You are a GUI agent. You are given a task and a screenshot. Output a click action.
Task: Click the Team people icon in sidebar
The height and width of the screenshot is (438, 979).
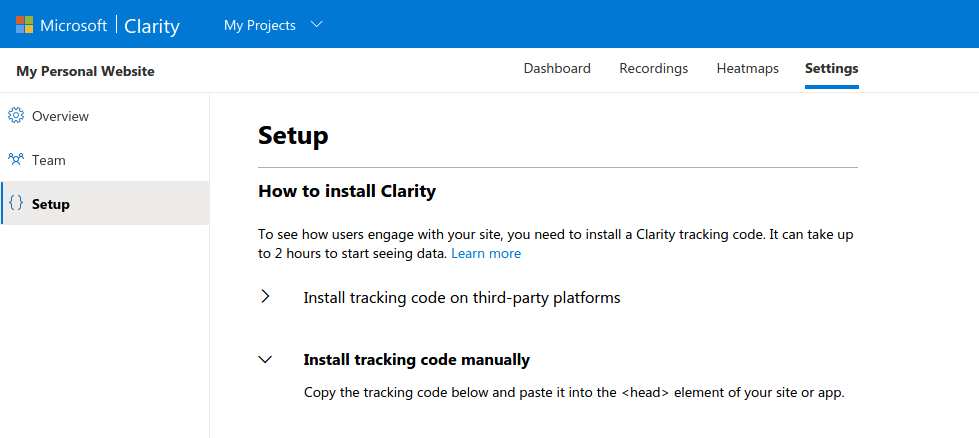coord(16,159)
